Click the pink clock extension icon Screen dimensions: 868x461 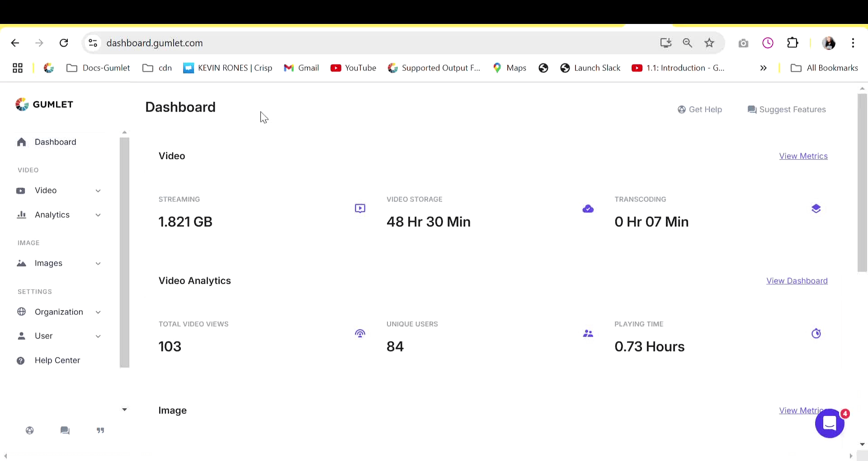[x=768, y=43]
